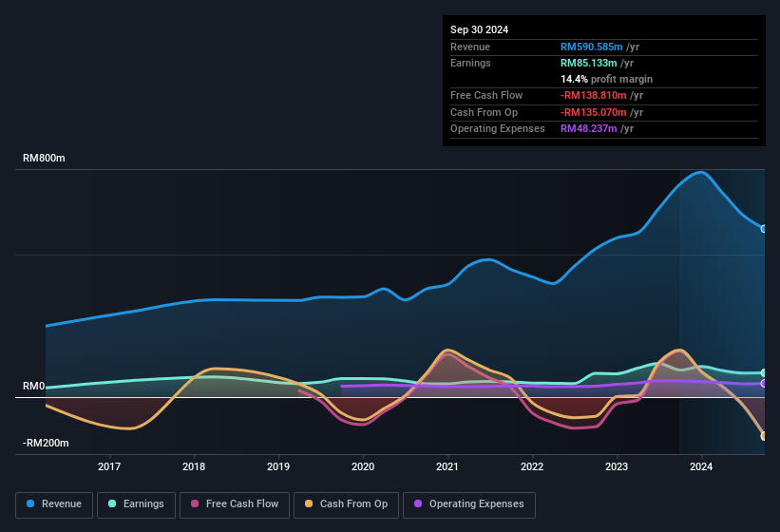Click the RM48.237m operating expenses value
The image size is (780, 532).
588,129
